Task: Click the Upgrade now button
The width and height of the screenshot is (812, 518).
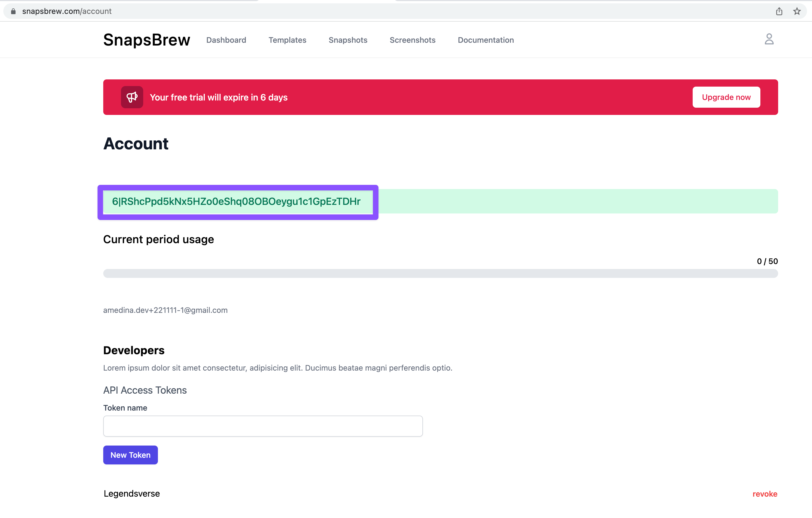Action: 726,97
